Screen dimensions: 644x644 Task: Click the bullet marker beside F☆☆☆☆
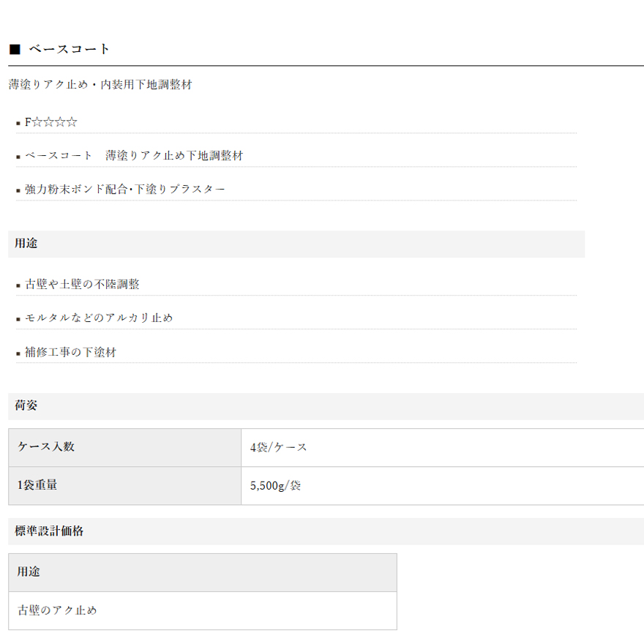point(18,123)
